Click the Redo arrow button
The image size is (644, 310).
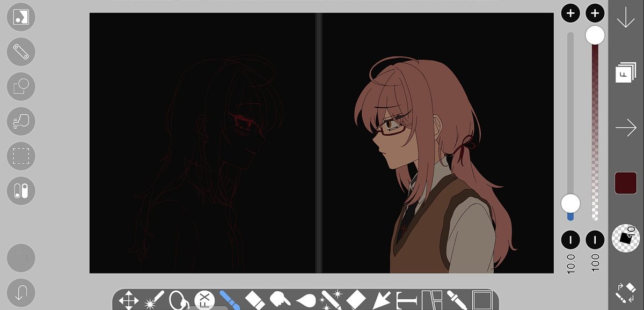click(x=21, y=259)
